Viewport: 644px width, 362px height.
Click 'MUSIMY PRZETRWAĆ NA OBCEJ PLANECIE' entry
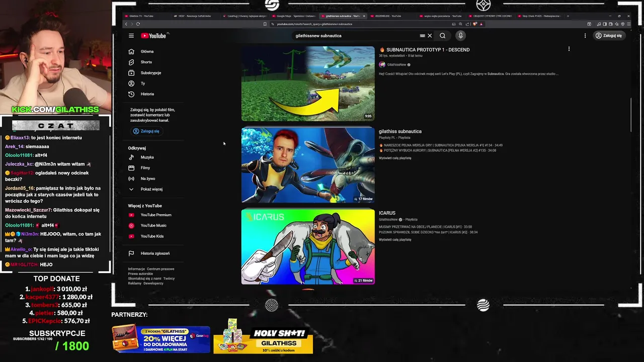tap(425, 227)
